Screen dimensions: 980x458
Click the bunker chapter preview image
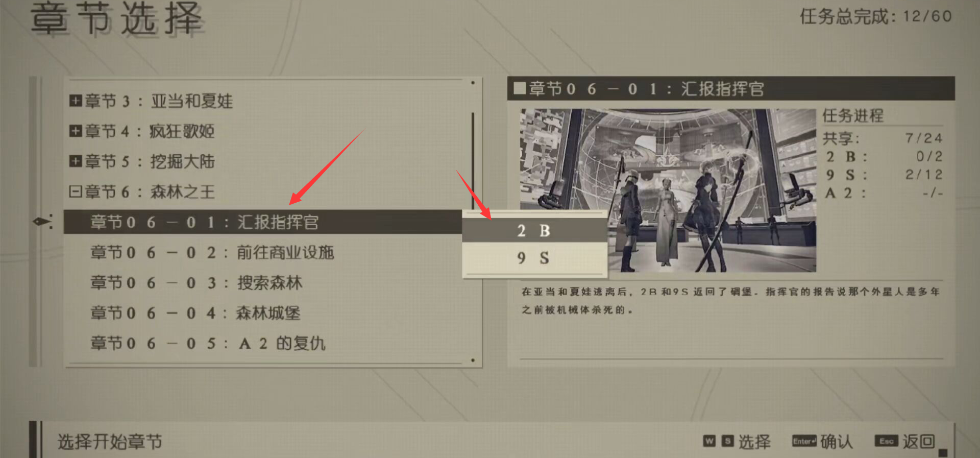(x=668, y=190)
